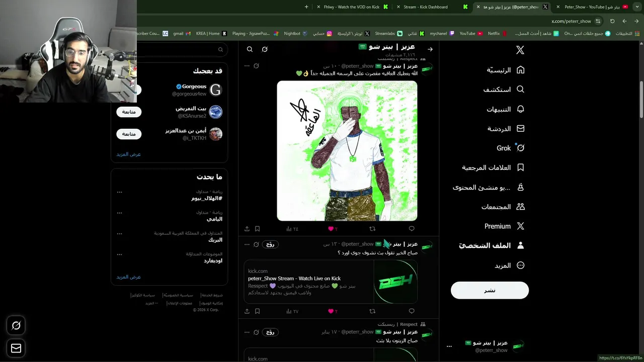Viewport: 644px width, 362px height.
Task: Open a new browser tab
Action: 306,7
